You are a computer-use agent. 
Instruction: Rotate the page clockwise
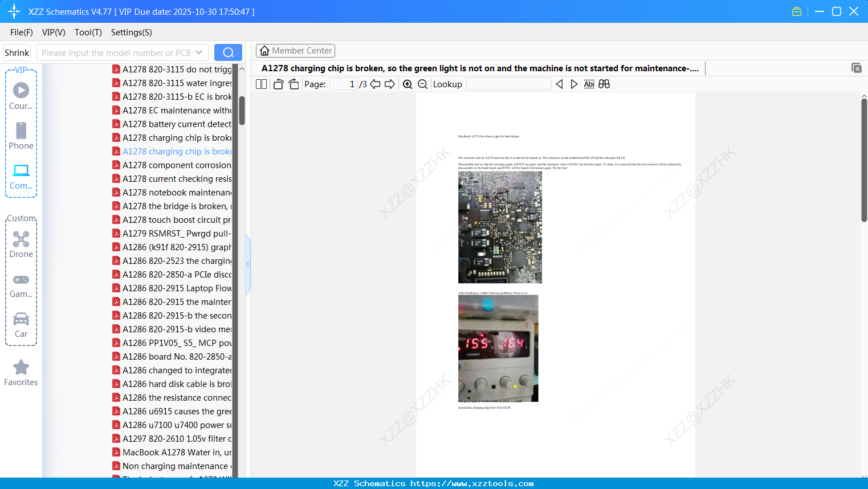point(294,84)
